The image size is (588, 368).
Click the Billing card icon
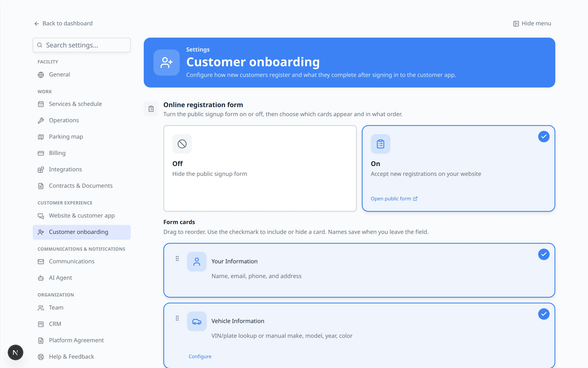coord(41,153)
